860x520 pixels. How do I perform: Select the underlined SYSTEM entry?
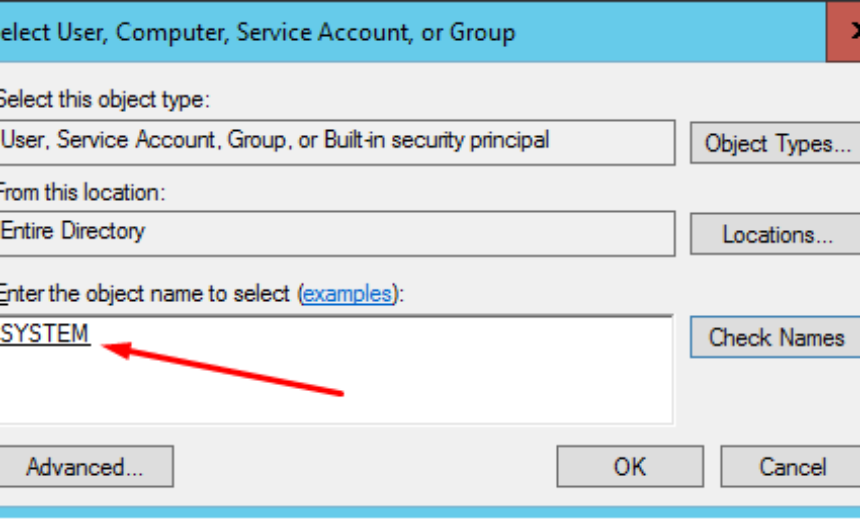[x=45, y=334]
